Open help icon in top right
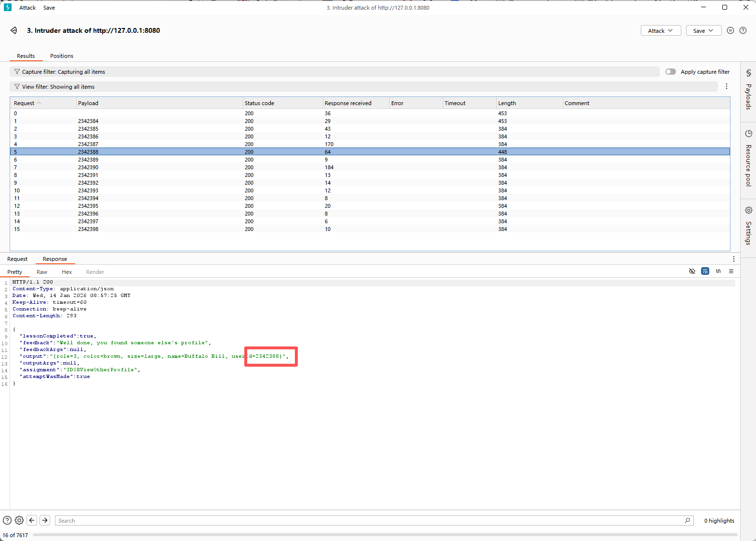The height and width of the screenshot is (541, 756). (x=743, y=30)
